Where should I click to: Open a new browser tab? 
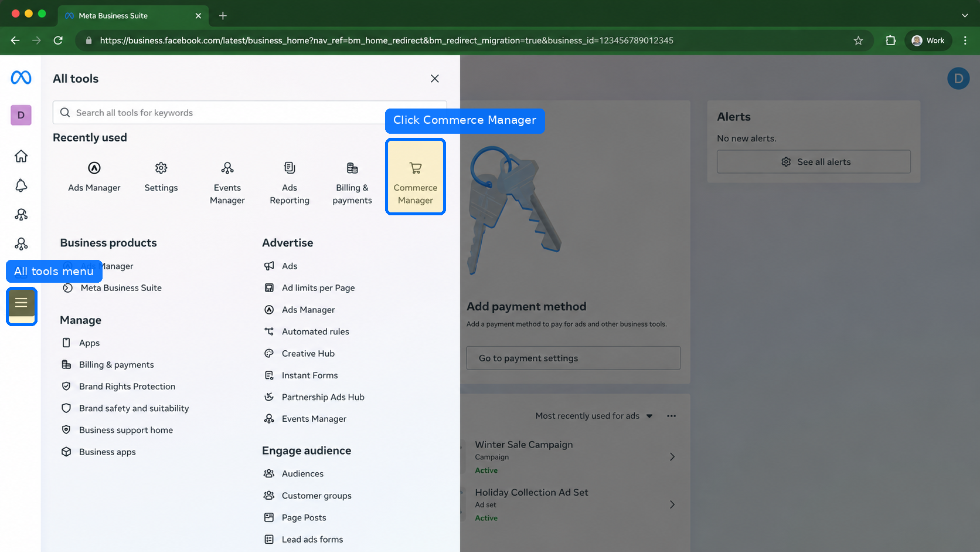pos(223,16)
